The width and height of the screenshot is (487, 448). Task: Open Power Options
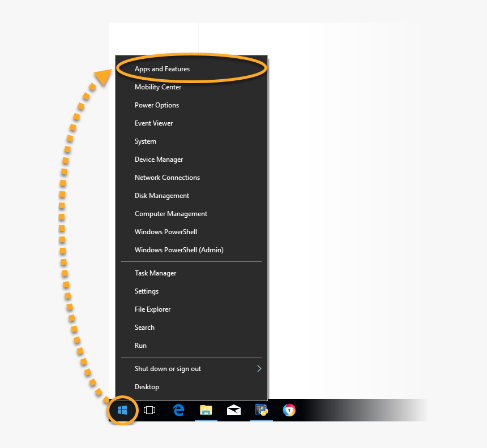156,105
